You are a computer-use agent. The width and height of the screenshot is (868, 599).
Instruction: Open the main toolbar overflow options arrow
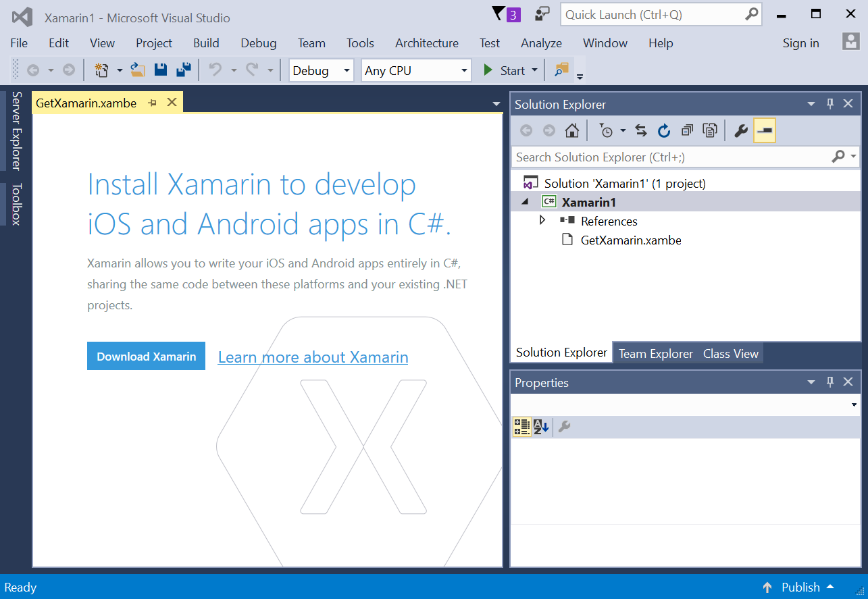tap(580, 76)
